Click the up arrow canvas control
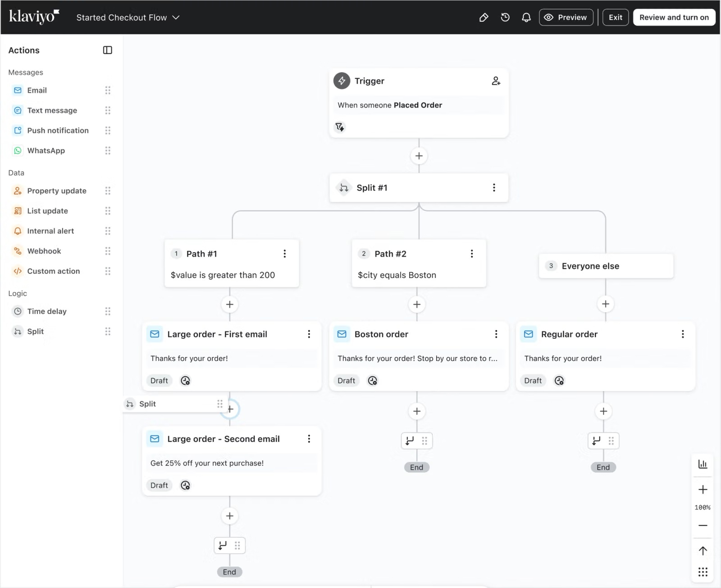The height and width of the screenshot is (588, 721). tap(703, 551)
